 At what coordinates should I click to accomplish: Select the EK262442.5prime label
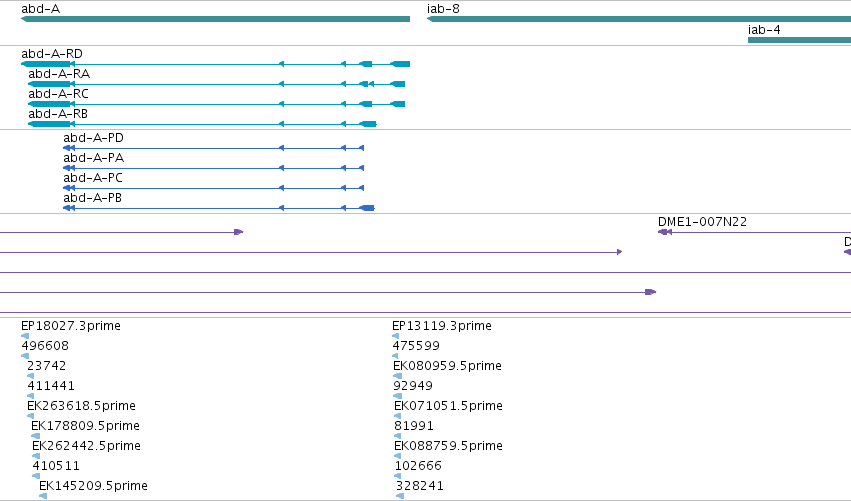coord(86,446)
